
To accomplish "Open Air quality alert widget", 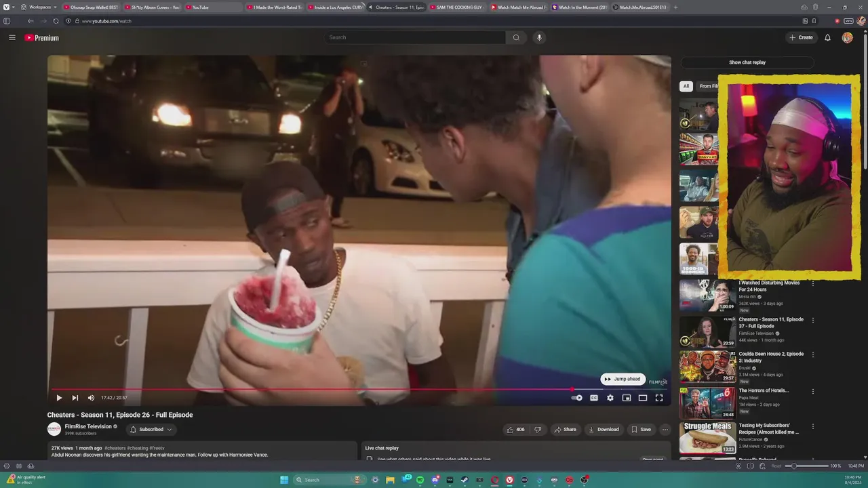I will (x=27, y=479).
